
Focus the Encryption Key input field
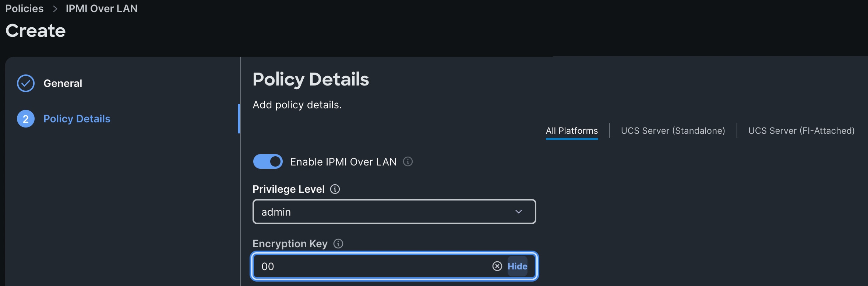pos(372,266)
